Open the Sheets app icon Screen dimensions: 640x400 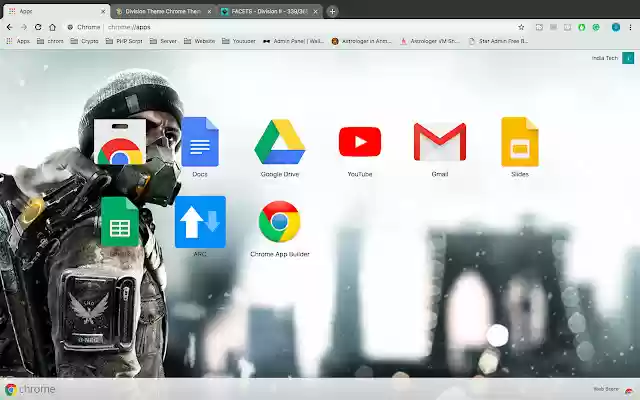pyautogui.click(x=120, y=222)
